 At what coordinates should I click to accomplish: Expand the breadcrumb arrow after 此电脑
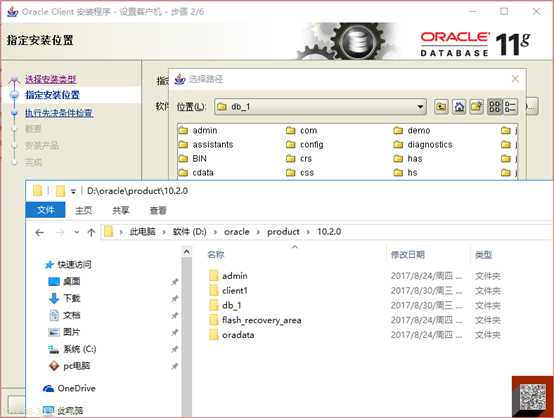coord(164,232)
